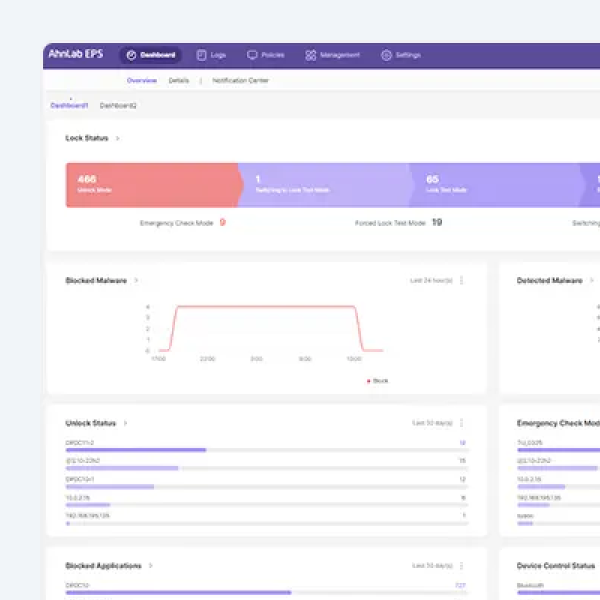The width and height of the screenshot is (600, 600).
Task: Expand the Detected Malware panel arrow
Action: pyautogui.click(x=592, y=281)
